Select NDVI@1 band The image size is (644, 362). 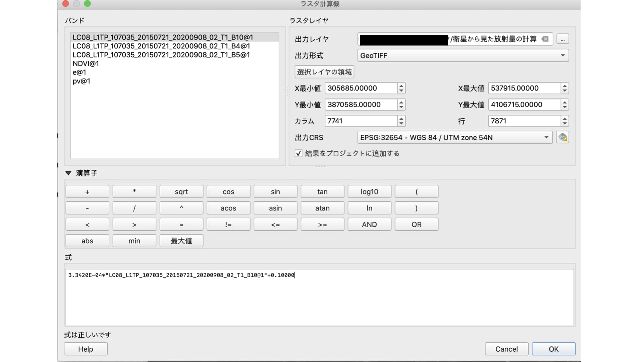point(175,63)
